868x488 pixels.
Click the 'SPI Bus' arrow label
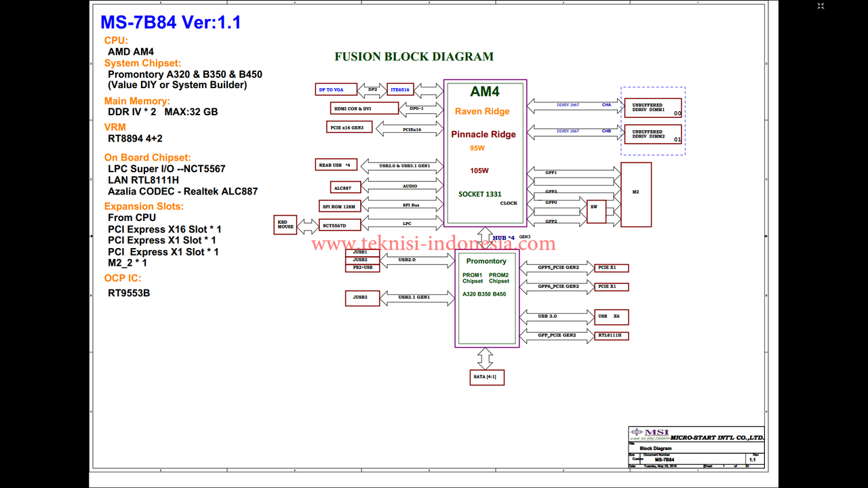(x=411, y=205)
